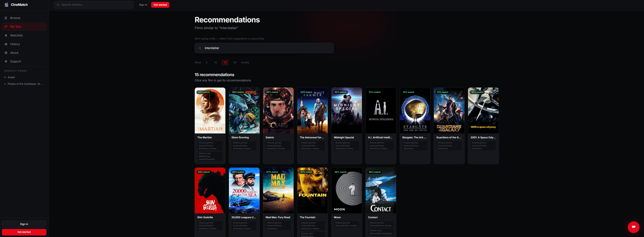Go to Watchlist
Screen dimensions: 644x237
(24, 36)
